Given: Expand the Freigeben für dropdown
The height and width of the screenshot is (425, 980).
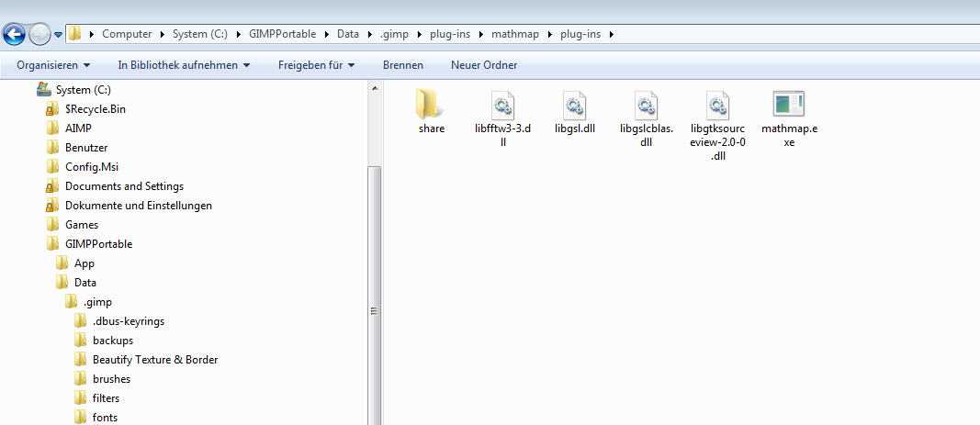Looking at the screenshot, I should [316, 65].
